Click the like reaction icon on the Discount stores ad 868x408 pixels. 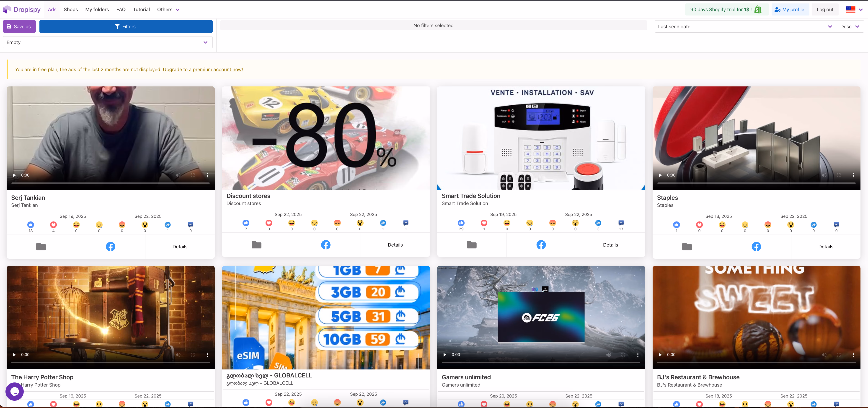[246, 223]
